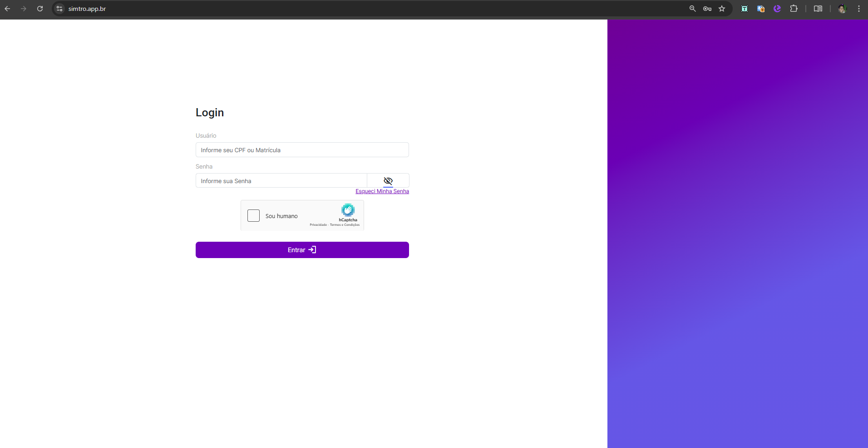Toggle password visibility with the eye icon
Screen dimensions: 868x448
tap(388, 181)
